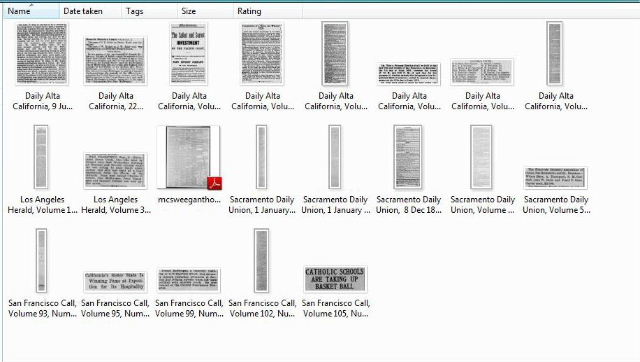Select Los Angeles Herald, Volume 1 thumbnail
This screenshot has height=362, width=640.
(41, 157)
